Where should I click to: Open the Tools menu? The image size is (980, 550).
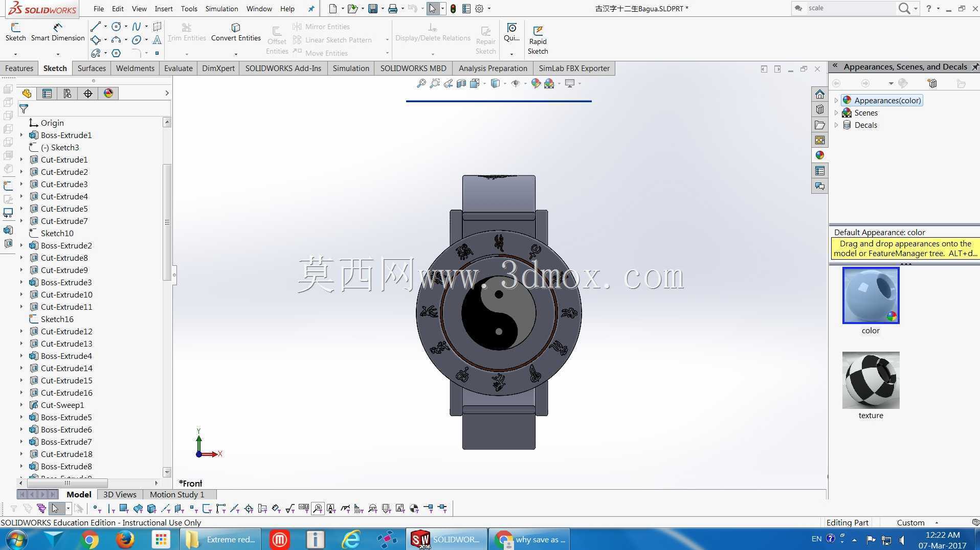pyautogui.click(x=189, y=9)
